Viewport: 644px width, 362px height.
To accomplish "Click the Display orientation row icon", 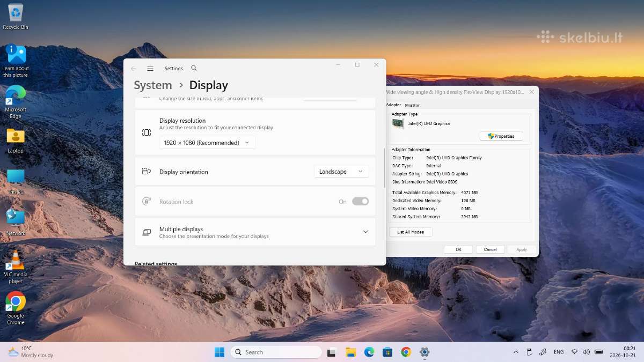I will coord(147,172).
